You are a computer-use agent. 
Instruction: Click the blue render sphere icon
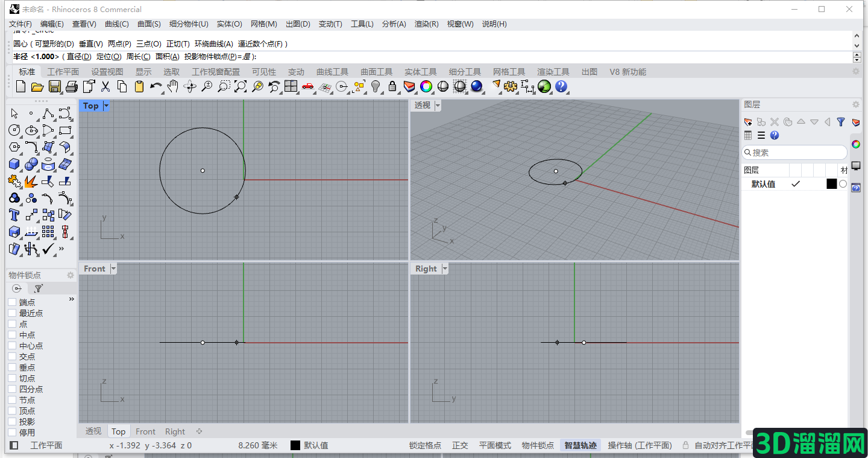pos(477,86)
